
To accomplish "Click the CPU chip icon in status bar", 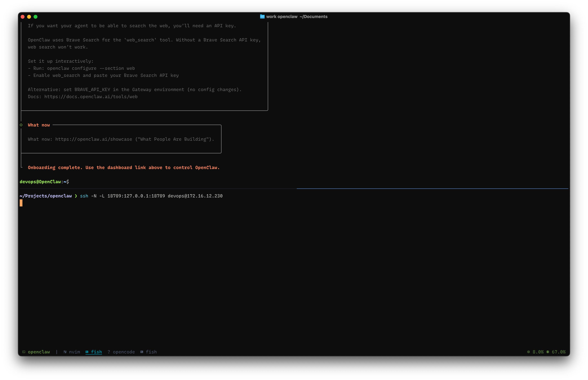I will (x=528, y=352).
